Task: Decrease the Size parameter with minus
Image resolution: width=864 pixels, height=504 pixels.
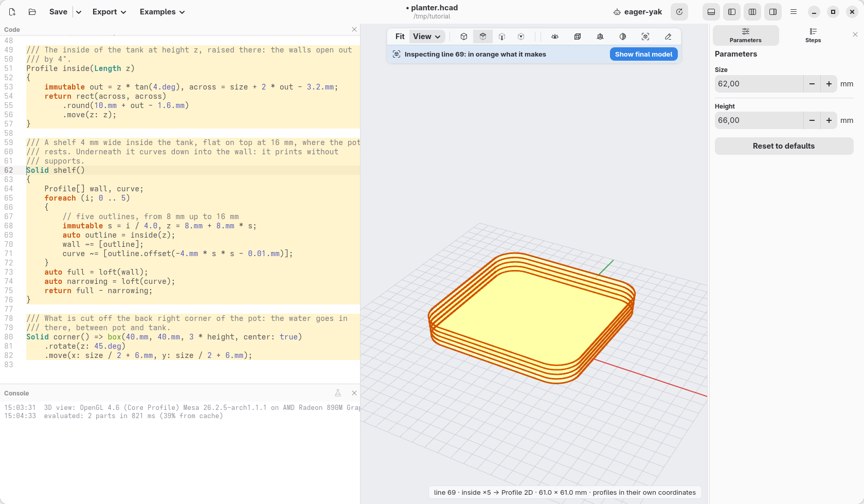Action: click(x=812, y=84)
